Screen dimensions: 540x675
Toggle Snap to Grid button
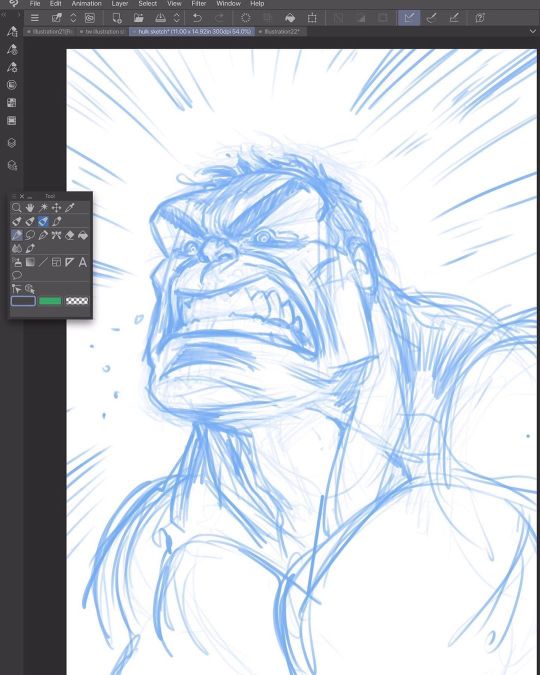coord(454,18)
